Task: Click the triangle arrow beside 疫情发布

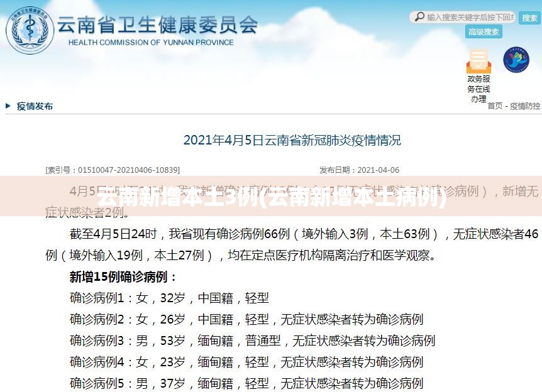Action: (x=8, y=106)
